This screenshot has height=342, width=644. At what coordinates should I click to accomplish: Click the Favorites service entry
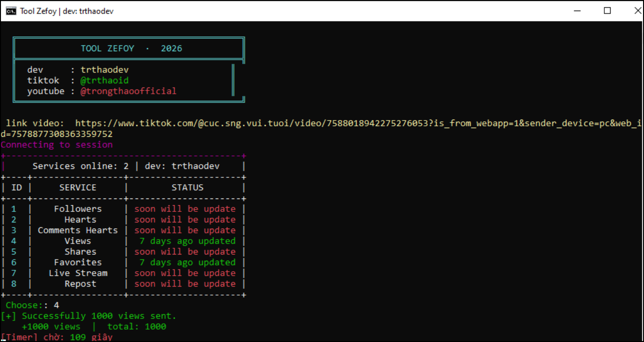click(x=78, y=262)
